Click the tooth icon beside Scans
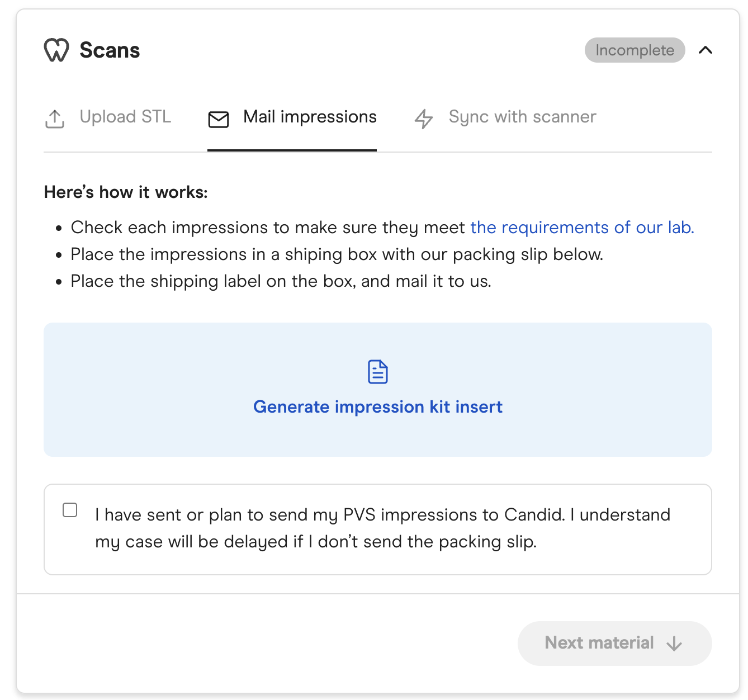The width and height of the screenshot is (748, 700). 56,50
